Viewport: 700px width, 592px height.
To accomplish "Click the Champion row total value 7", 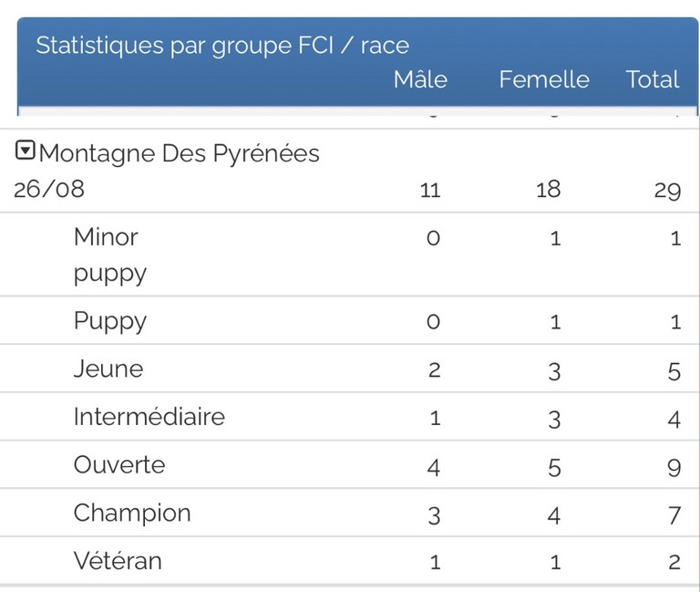I will (674, 516).
